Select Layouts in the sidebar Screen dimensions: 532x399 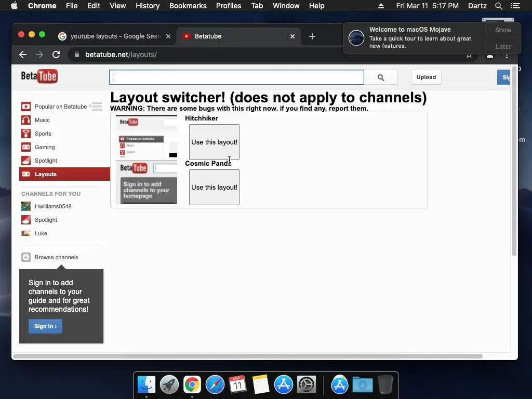coord(64,174)
